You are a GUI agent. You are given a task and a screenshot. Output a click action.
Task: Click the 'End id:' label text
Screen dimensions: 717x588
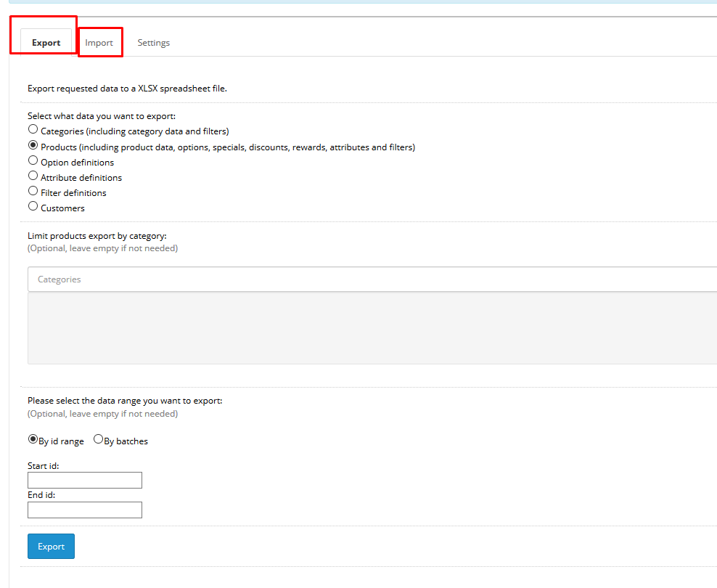(x=41, y=495)
